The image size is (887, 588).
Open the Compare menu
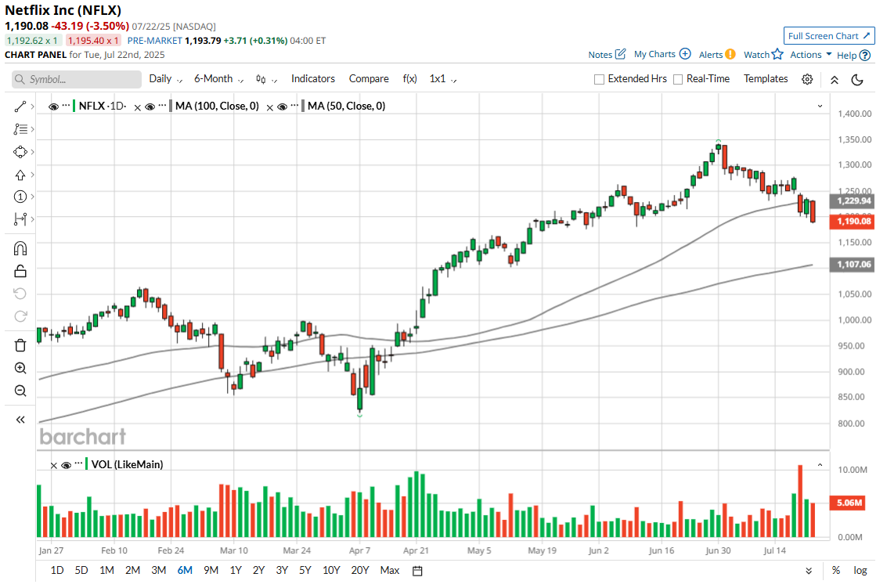[369, 79]
